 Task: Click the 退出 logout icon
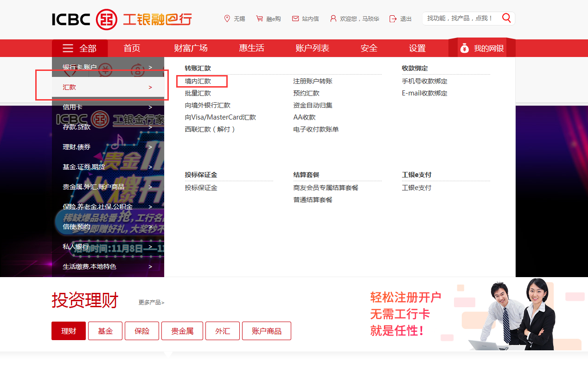(x=393, y=19)
